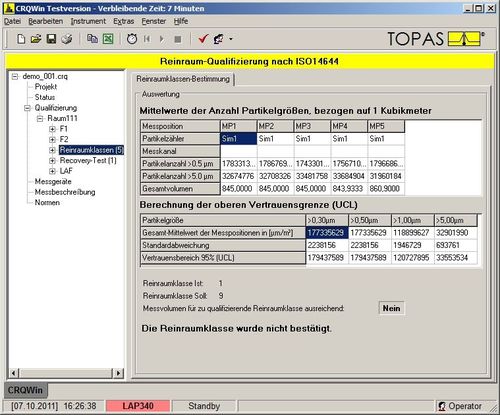Expand the F2 tree node

tap(52, 139)
